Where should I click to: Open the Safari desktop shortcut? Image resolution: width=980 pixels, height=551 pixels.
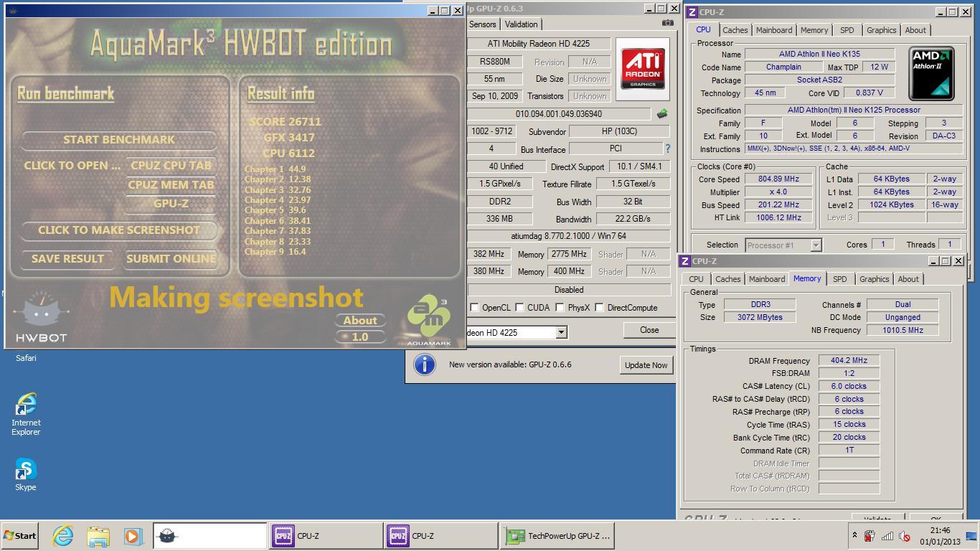pyautogui.click(x=26, y=357)
